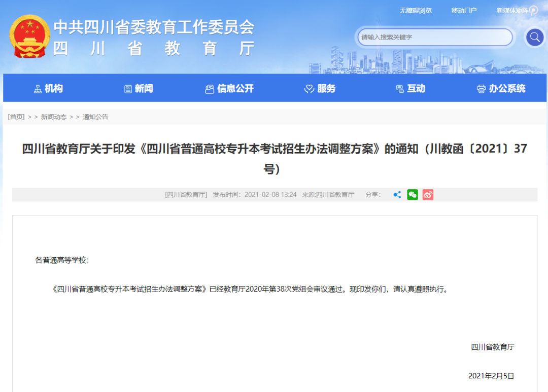Click the 分享 label
Image resolution: width=548 pixels, height=392 pixels.
coord(373,195)
